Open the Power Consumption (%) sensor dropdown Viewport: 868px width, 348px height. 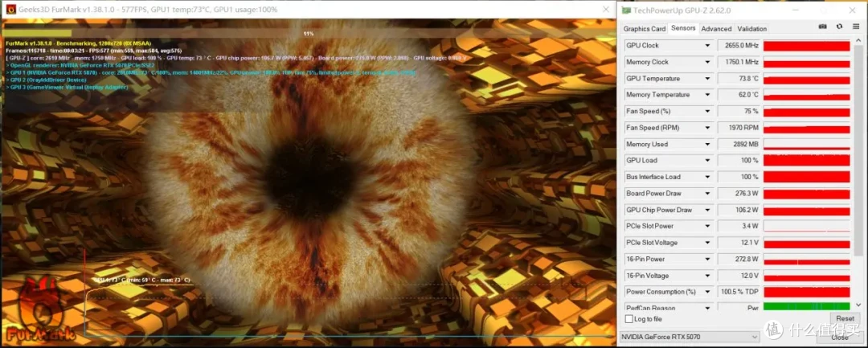point(707,292)
